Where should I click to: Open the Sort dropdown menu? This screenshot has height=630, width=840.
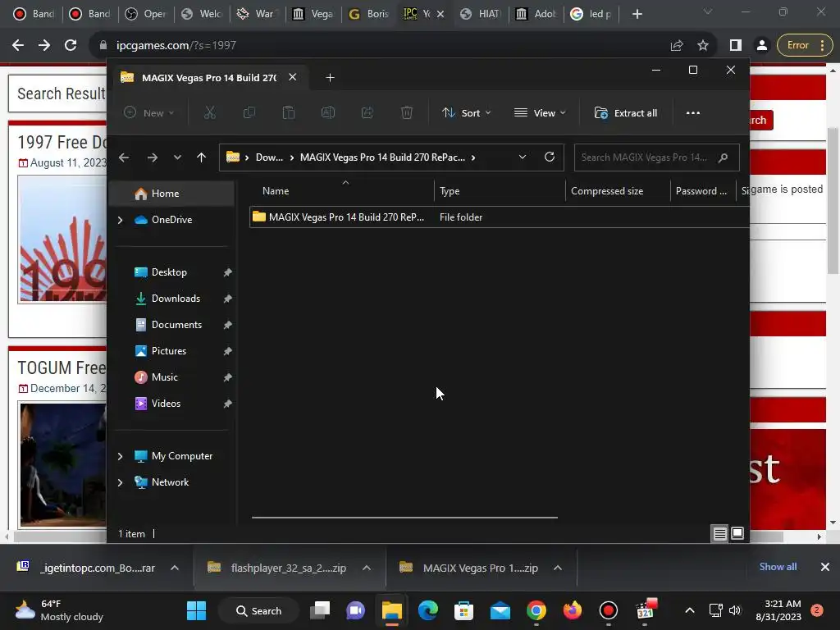466,113
